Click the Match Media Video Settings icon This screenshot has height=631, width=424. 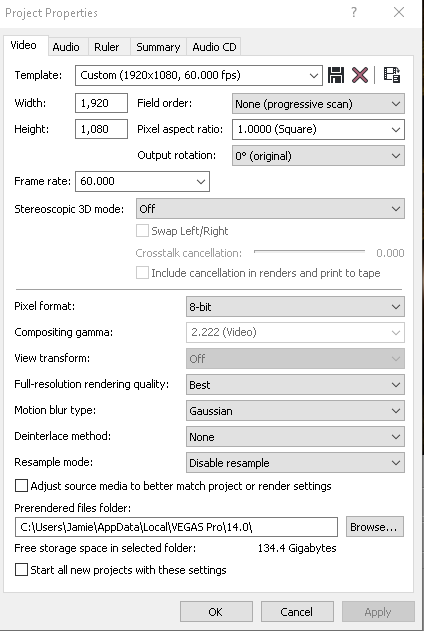click(392, 75)
